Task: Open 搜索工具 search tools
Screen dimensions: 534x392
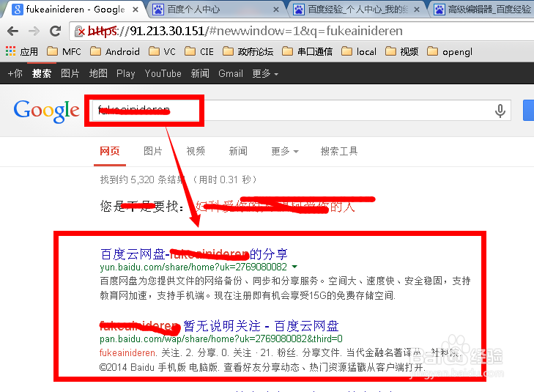Action: 339,151
